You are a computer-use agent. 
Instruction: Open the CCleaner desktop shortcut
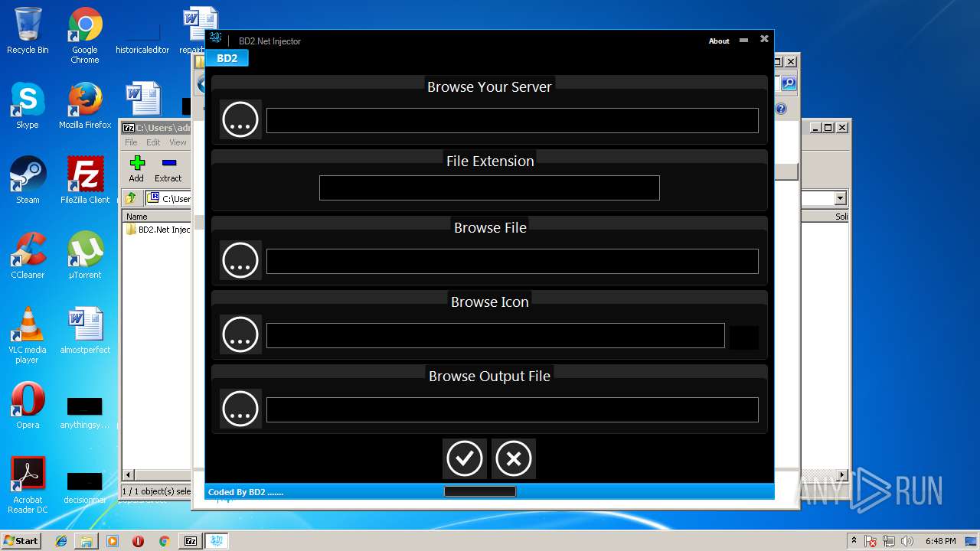point(28,256)
